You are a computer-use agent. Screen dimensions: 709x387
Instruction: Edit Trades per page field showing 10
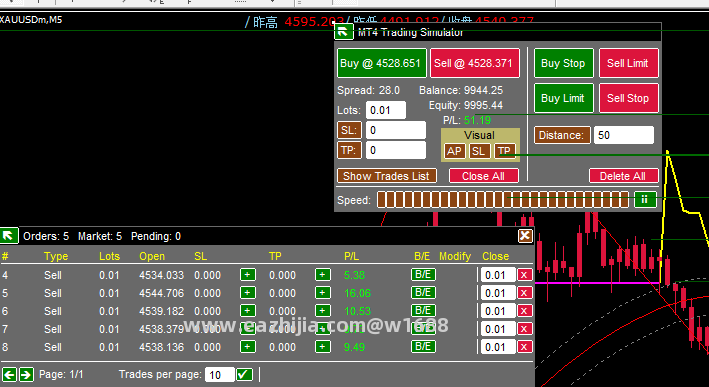219,375
